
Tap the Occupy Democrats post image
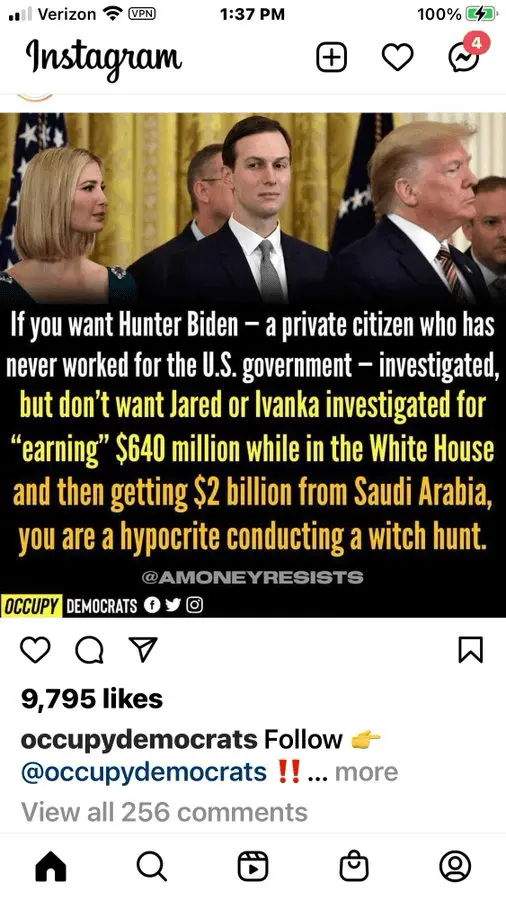(x=253, y=365)
